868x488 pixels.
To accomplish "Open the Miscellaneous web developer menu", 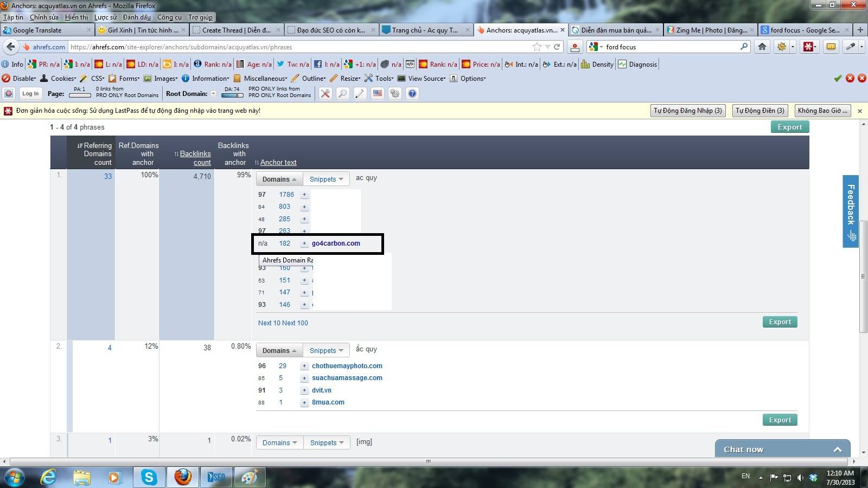I will (260, 79).
